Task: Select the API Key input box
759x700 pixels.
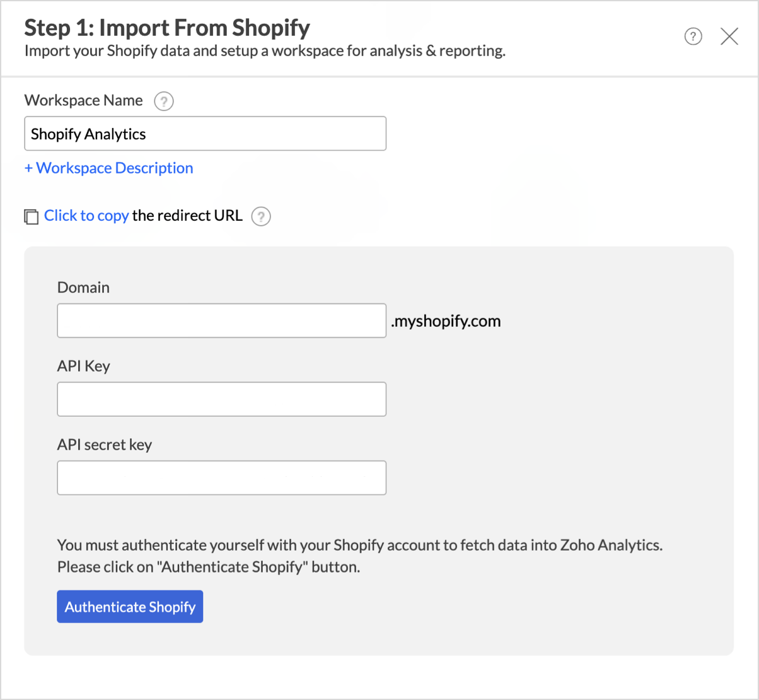Action: point(221,399)
